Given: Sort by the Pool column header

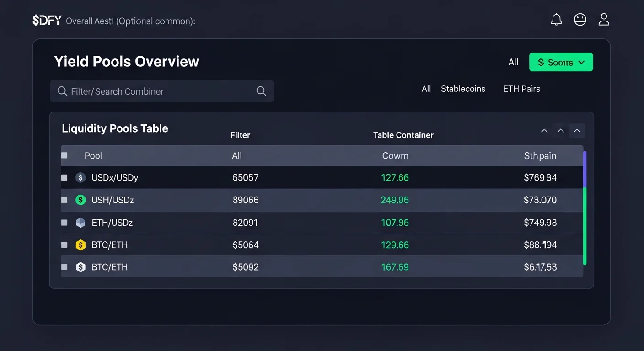Looking at the screenshot, I should [93, 155].
